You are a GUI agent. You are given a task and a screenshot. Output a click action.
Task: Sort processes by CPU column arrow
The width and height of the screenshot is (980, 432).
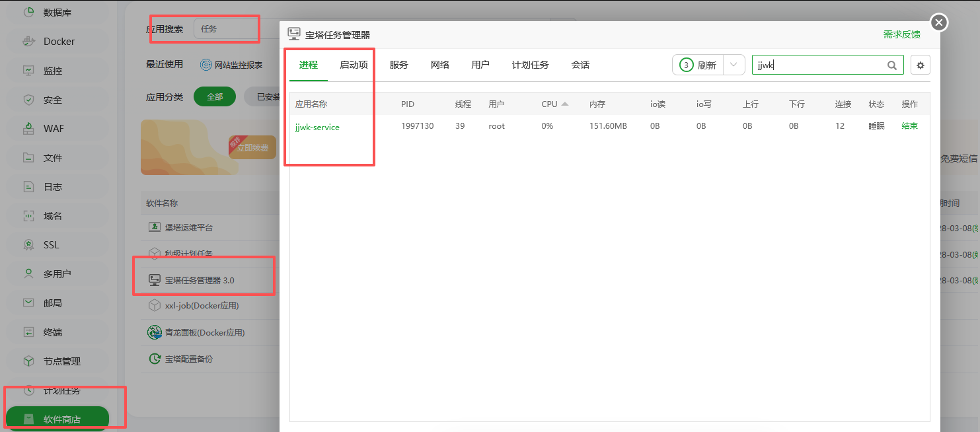tap(565, 104)
